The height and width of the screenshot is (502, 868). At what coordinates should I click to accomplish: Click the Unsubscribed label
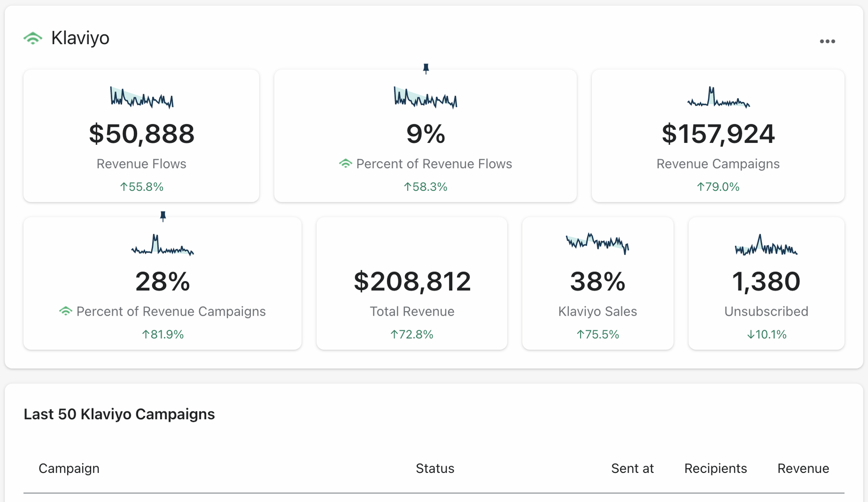[x=766, y=311]
